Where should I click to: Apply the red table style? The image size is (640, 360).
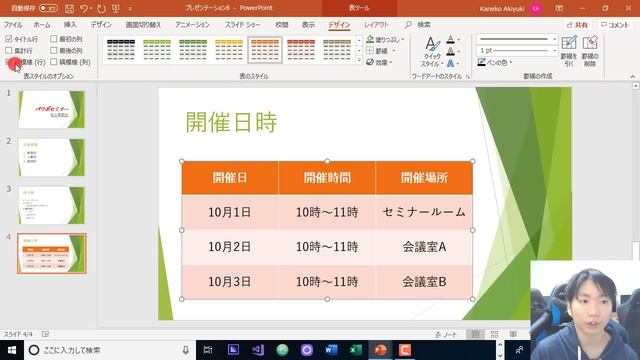pyautogui.click(x=301, y=50)
